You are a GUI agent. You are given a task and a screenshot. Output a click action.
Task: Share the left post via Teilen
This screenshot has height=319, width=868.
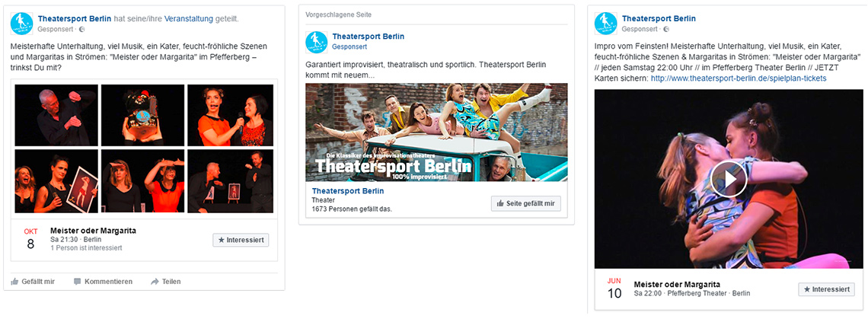point(165,282)
